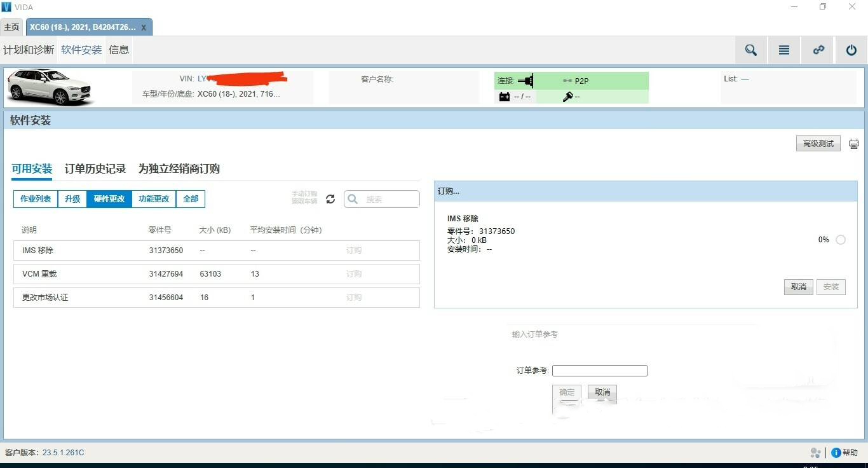Click size value 63103
Viewport: 868px width, 468px height.
coord(210,274)
